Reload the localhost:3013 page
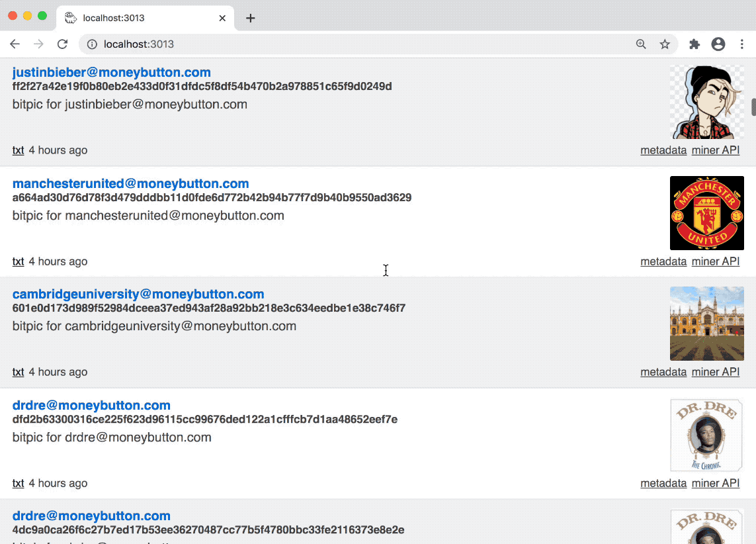 [x=62, y=44]
